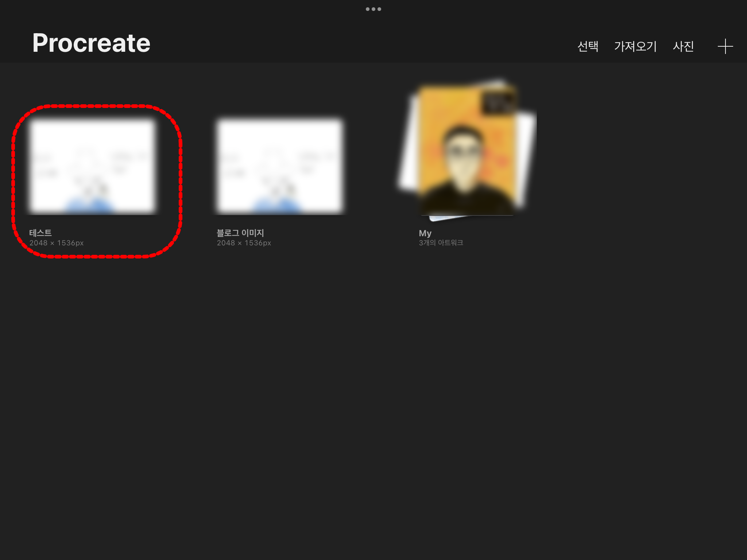Click the canvas size under 블로그 이미지
Viewport: 747px width, 560px height.
pyautogui.click(x=244, y=243)
